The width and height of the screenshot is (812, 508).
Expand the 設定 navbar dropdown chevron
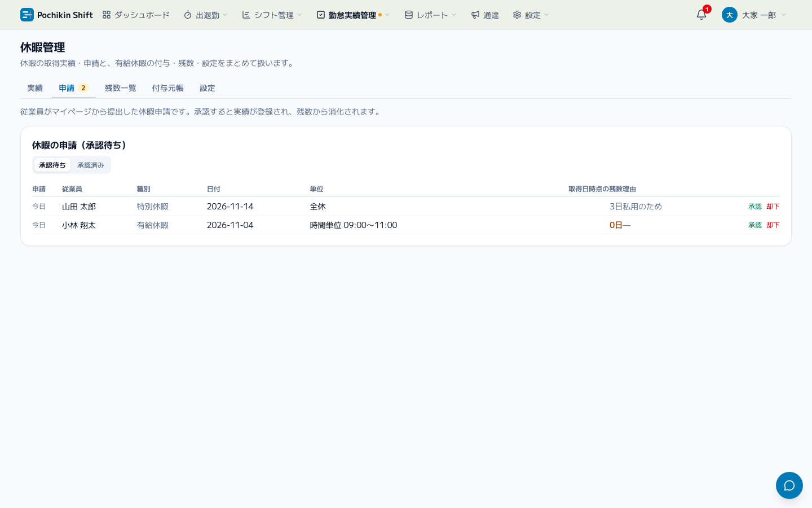point(546,15)
